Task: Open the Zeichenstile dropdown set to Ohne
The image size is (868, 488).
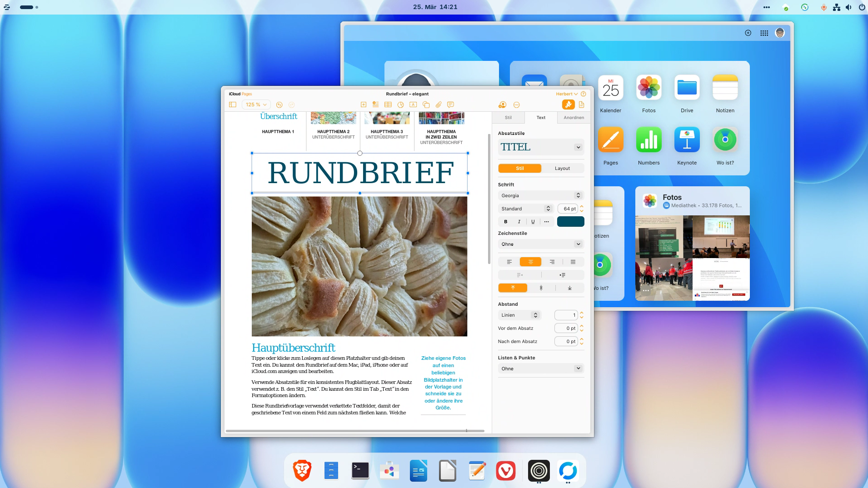Action: (540, 244)
